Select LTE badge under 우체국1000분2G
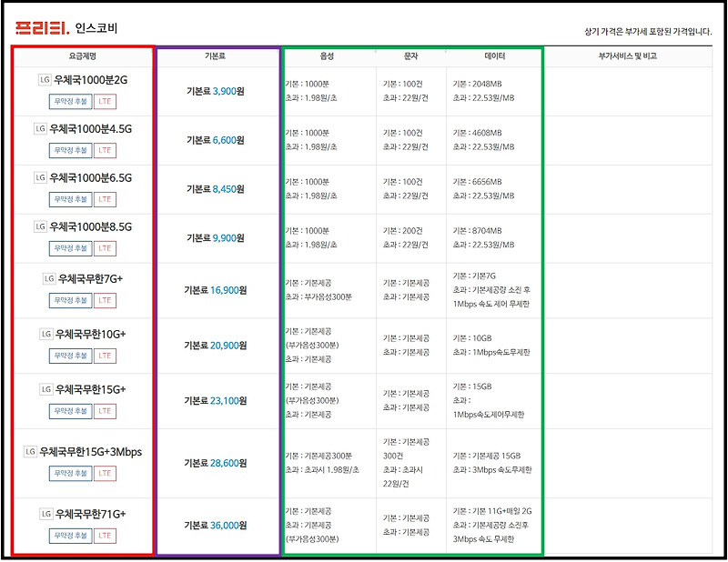The image size is (728, 562). pyautogui.click(x=105, y=102)
